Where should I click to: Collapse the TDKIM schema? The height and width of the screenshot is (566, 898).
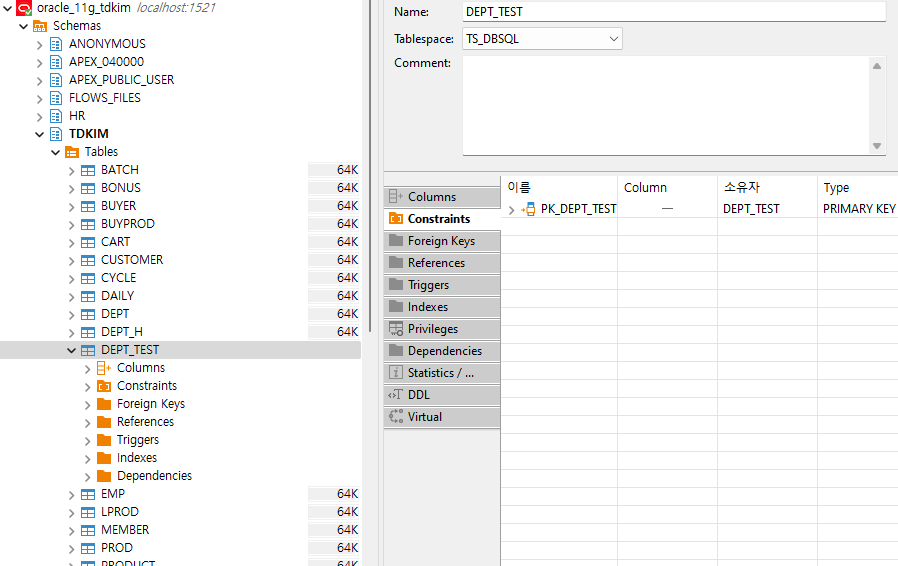tap(40, 135)
